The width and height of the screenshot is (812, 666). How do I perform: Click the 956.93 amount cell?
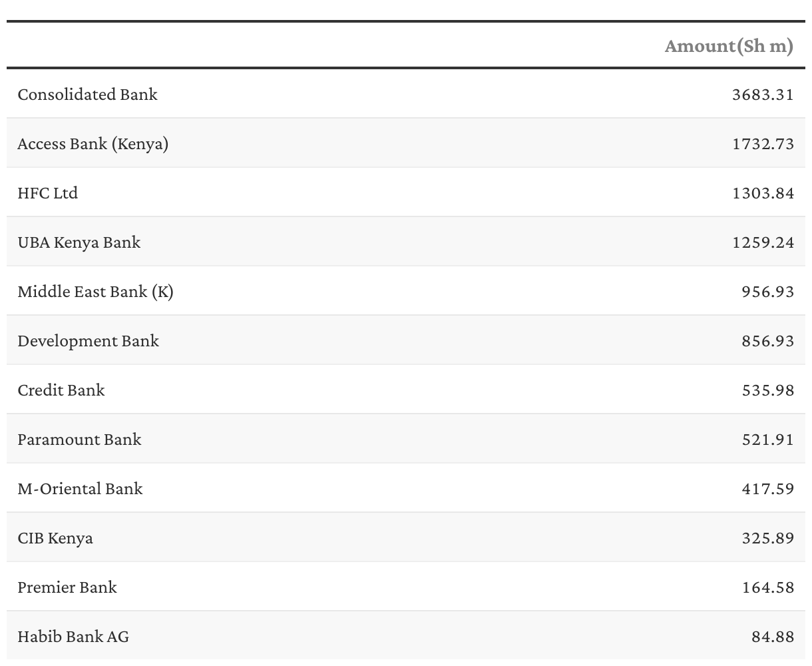click(767, 292)
